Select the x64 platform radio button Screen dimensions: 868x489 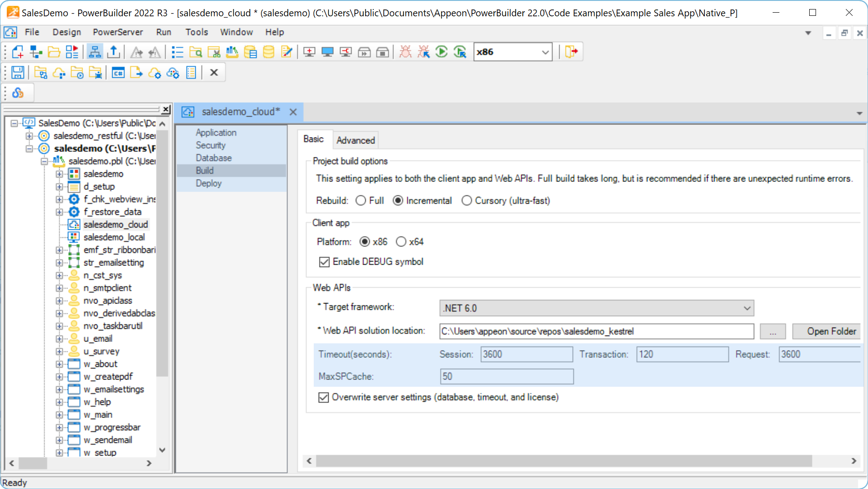(x=401, y=242)
